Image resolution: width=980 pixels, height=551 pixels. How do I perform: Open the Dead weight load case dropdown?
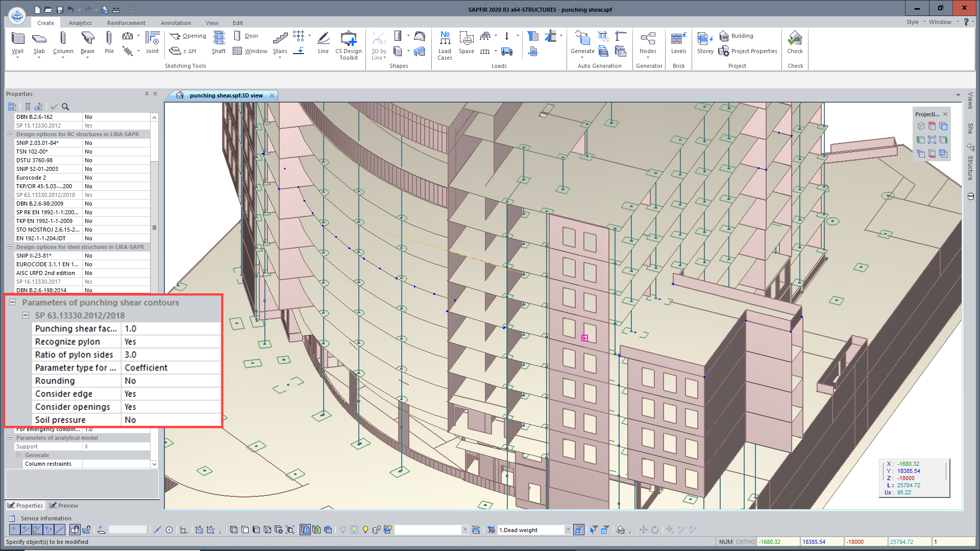click(x=568, y=530)
